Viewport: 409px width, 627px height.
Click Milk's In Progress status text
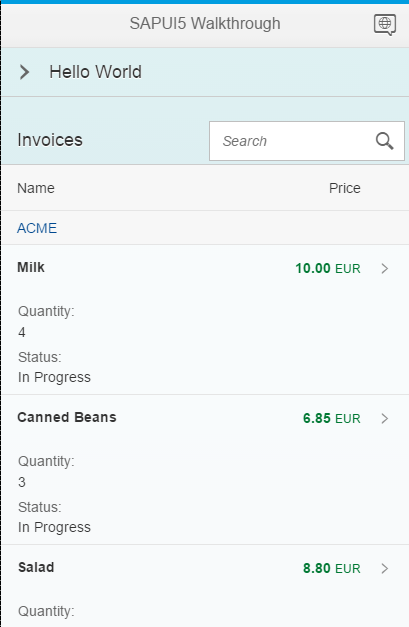click(x=54, y=377)
